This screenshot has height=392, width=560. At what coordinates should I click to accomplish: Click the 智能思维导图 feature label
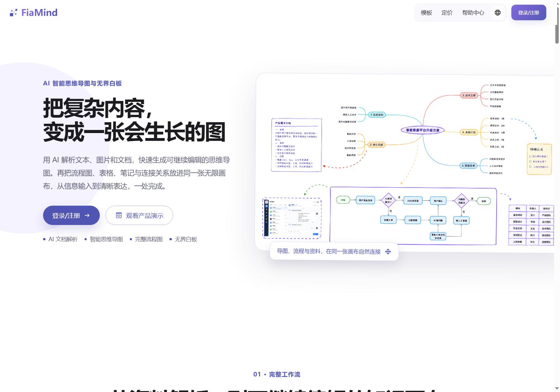point(106,239)
